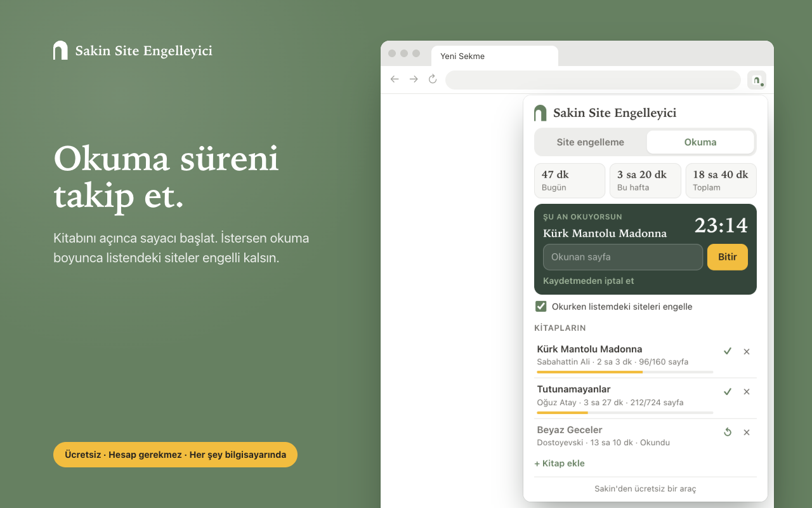Click Tutunamayanlar reading progress bar
Viewport: 812px width, 508px height.
click(x=625, y=413)
